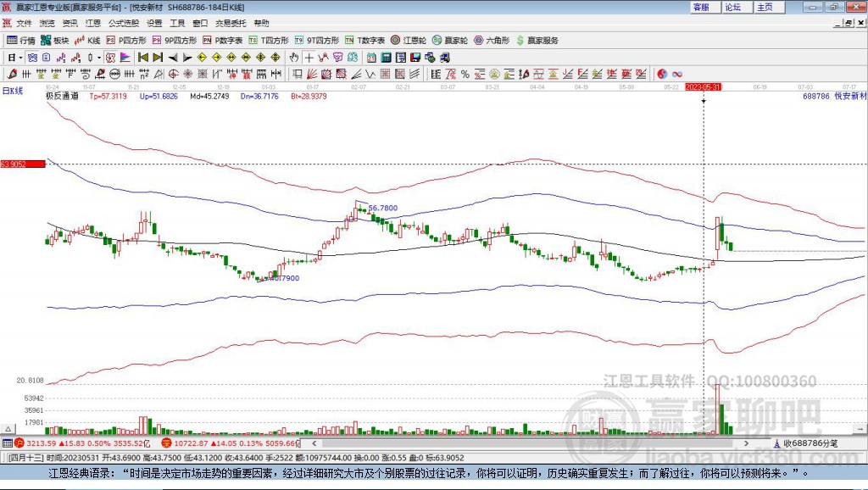Click the 板块 toolbar button
The width and height of the screenshot is (868, 490).
click(55, 41)
